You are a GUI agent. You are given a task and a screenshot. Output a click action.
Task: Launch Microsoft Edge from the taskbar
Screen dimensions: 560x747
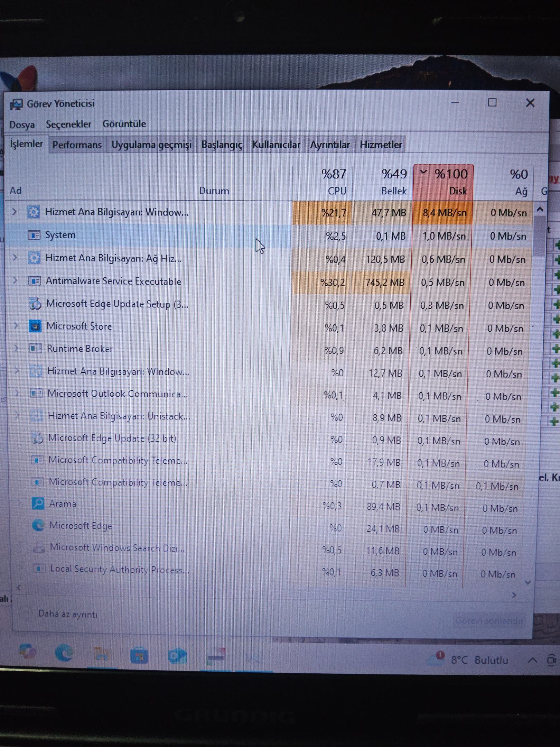tap(64, 653)
